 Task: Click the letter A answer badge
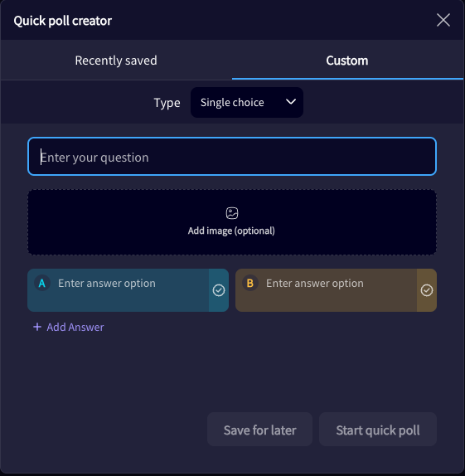(x=42, y=284)
